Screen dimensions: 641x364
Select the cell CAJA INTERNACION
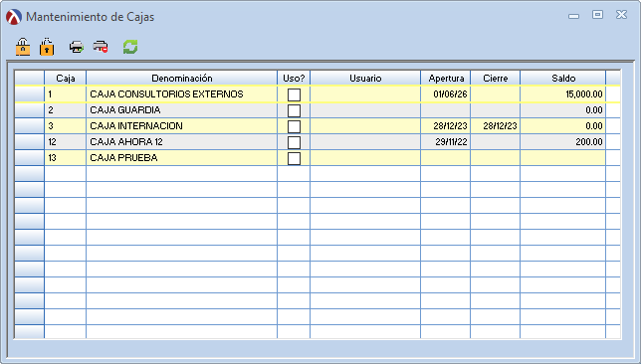coord(181,126)
